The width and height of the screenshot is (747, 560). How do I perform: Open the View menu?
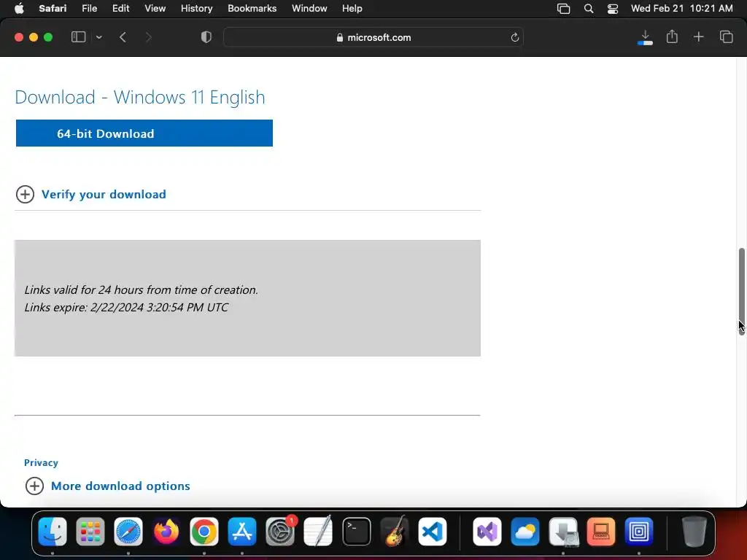coord(155,9)
